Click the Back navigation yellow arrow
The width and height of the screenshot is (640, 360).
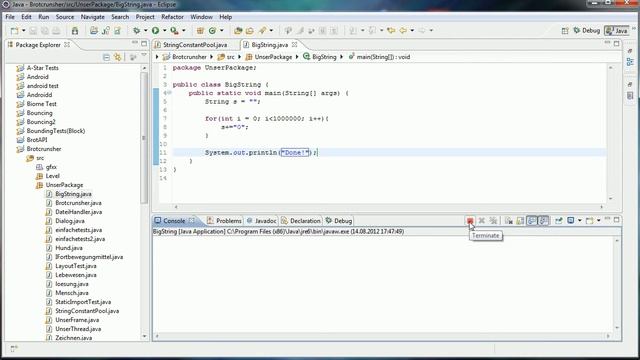point(403,31)
